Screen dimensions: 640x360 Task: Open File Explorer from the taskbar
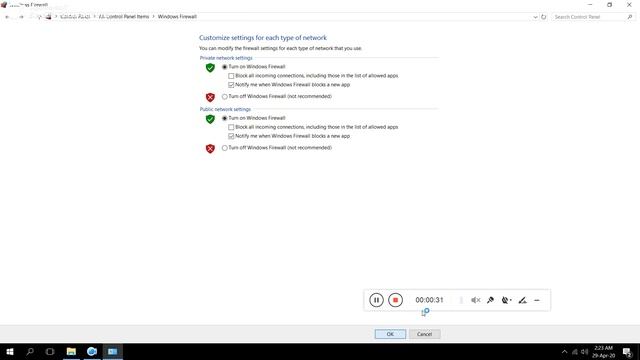coord(71,351)
